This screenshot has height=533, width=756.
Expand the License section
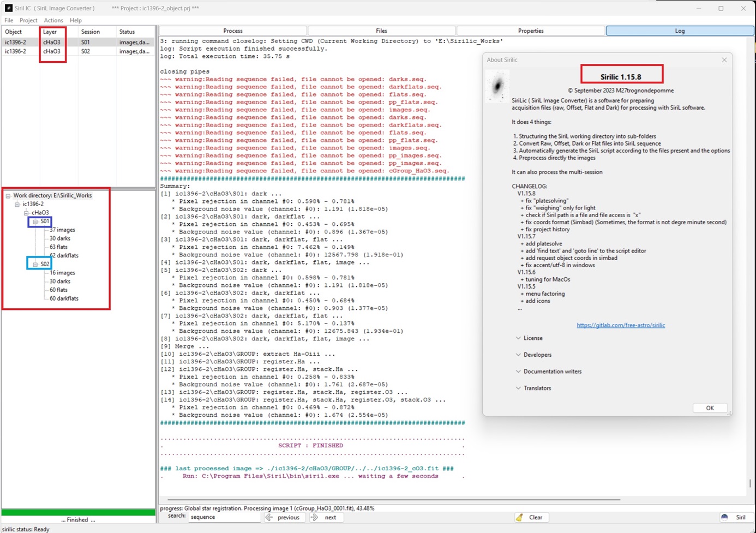click(x=518, y=338)
